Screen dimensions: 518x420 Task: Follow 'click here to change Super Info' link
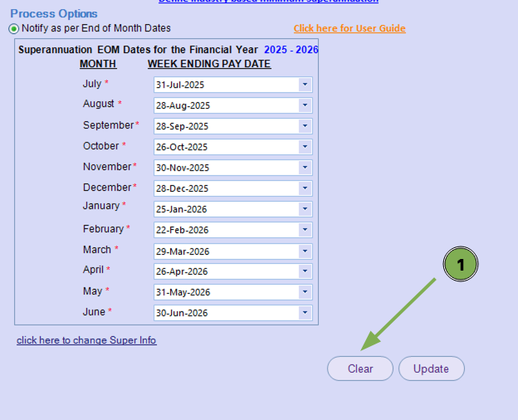point(86,340)
